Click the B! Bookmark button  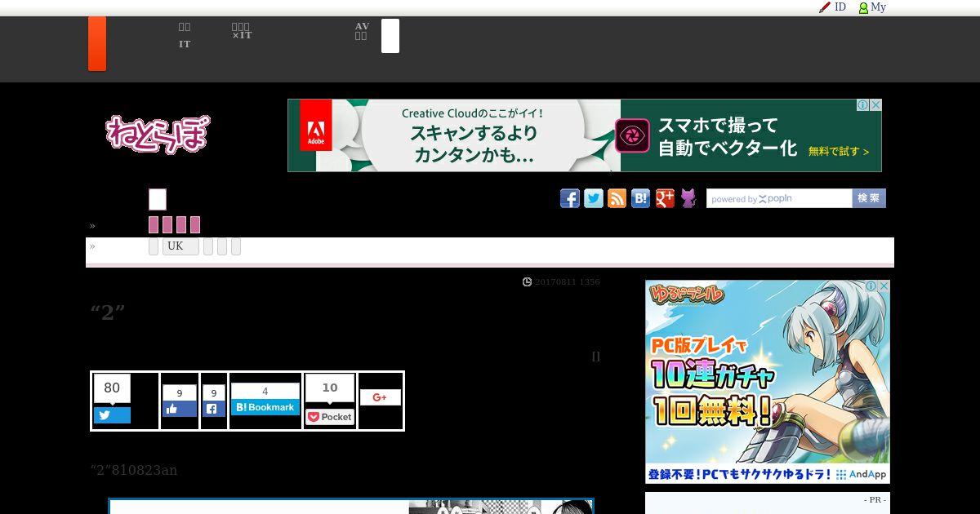coord(265,407)
